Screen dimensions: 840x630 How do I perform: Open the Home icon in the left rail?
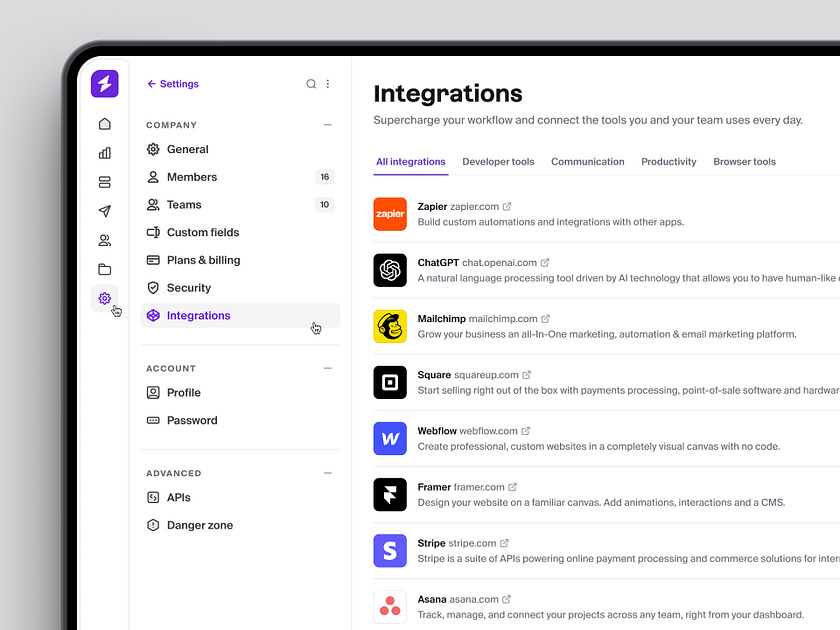tap(104, 124)
